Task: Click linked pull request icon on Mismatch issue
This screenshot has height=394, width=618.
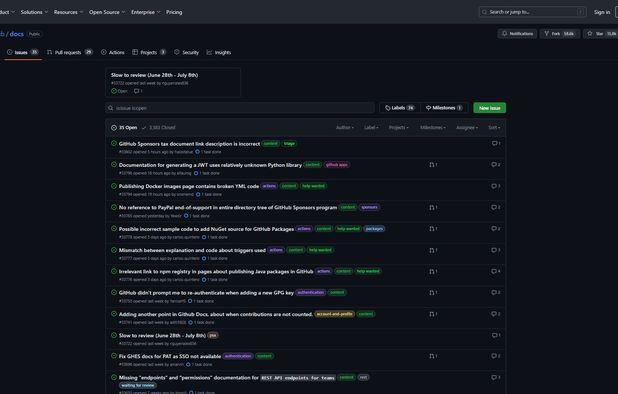Action: pos(433,250)
